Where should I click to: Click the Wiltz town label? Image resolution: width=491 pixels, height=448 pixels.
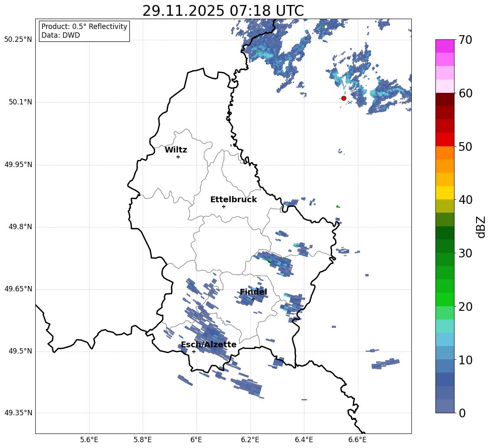coord(176,150)
